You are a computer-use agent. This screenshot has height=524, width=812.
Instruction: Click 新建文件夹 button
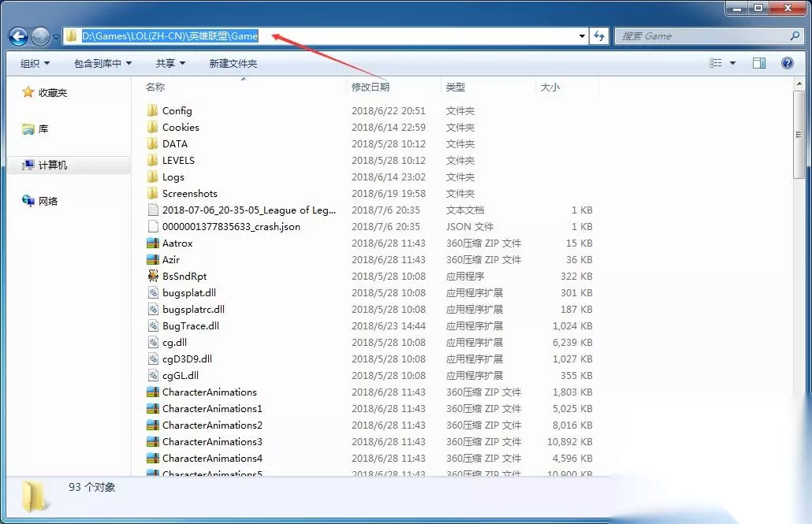click(x=233, y=63)
